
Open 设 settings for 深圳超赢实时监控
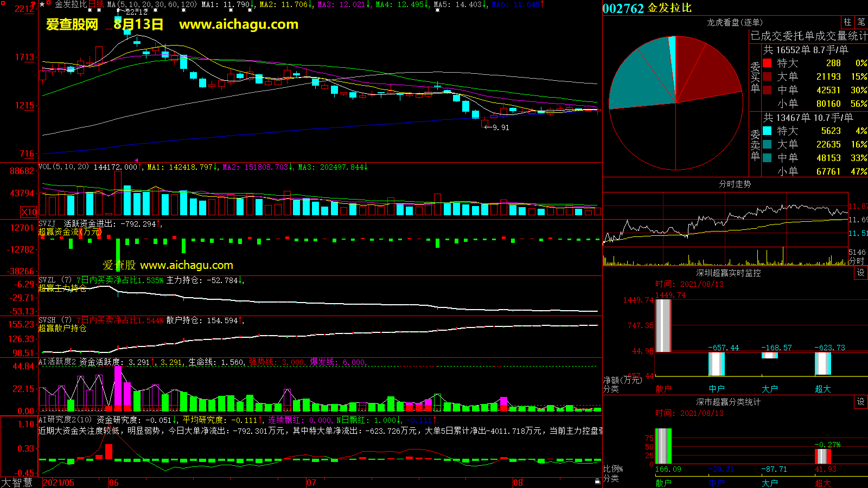click(x=861, y=273)
